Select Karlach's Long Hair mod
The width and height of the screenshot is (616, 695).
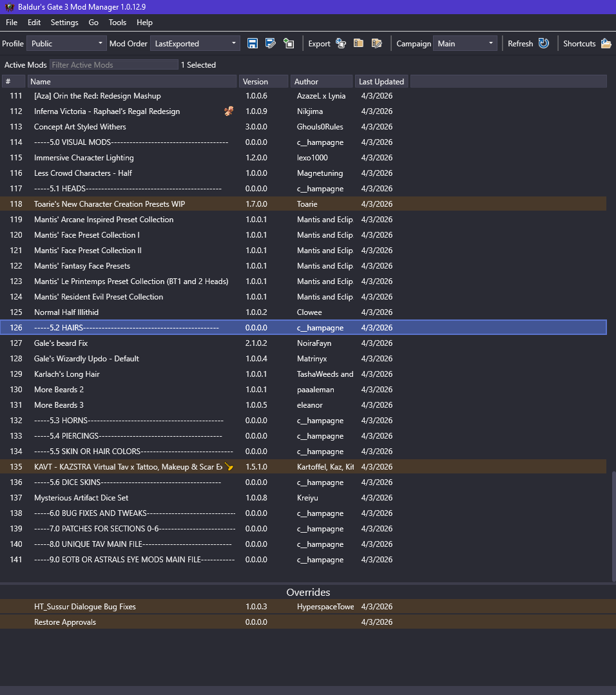coord(303,374)
